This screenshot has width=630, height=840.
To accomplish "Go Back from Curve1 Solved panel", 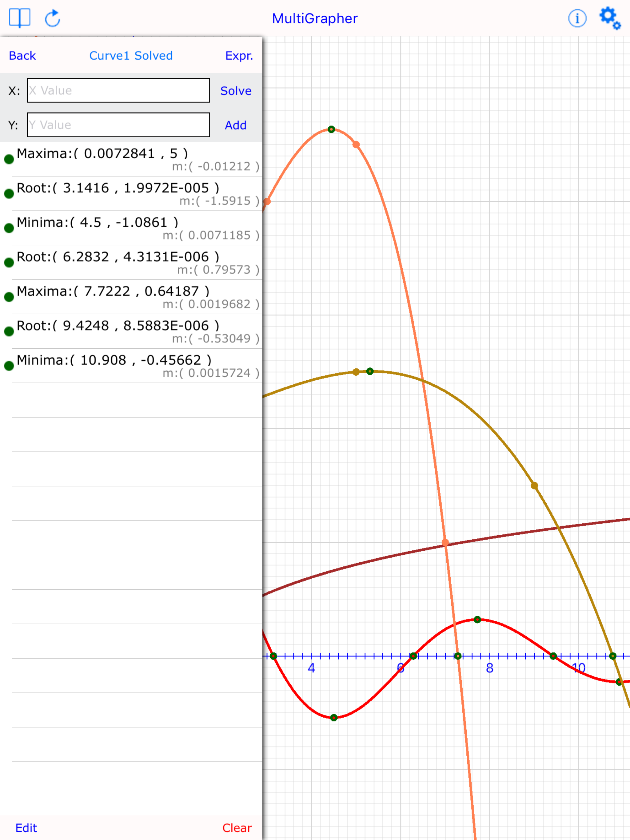I will 22,56.
